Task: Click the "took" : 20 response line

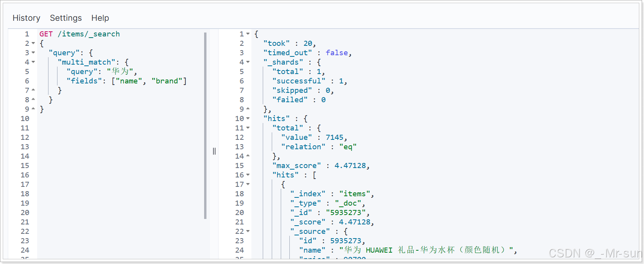Action: point(289,43)
